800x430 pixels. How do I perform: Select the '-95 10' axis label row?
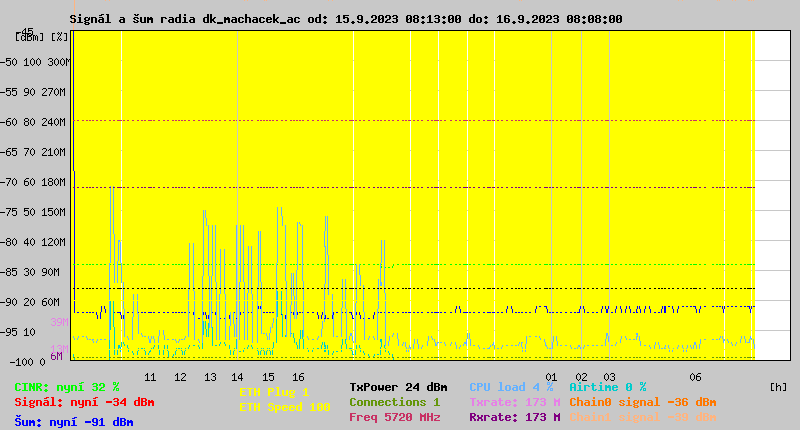[x=19, y=332]
